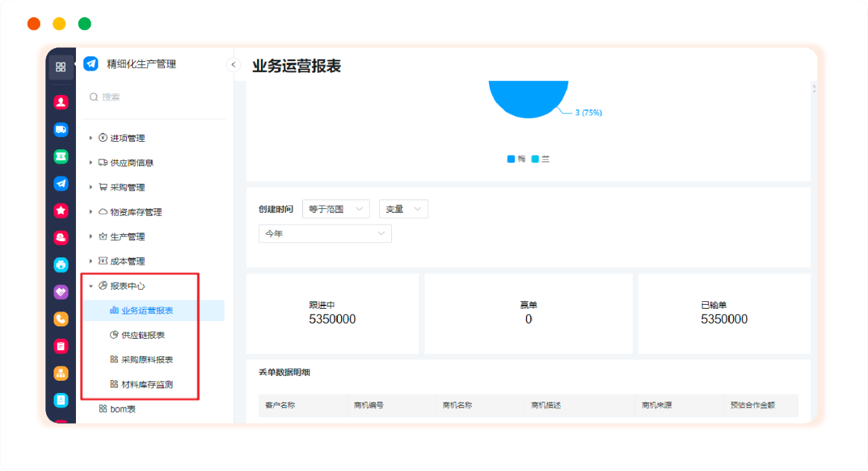Click the orange phone app icon

(61, 319)
